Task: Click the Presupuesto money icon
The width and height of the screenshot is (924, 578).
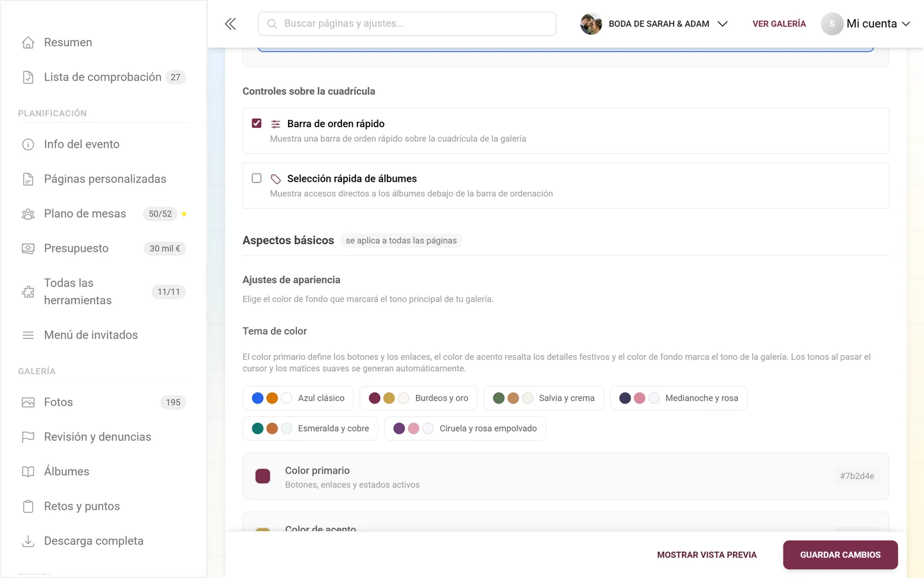Action: click(28, 249)
